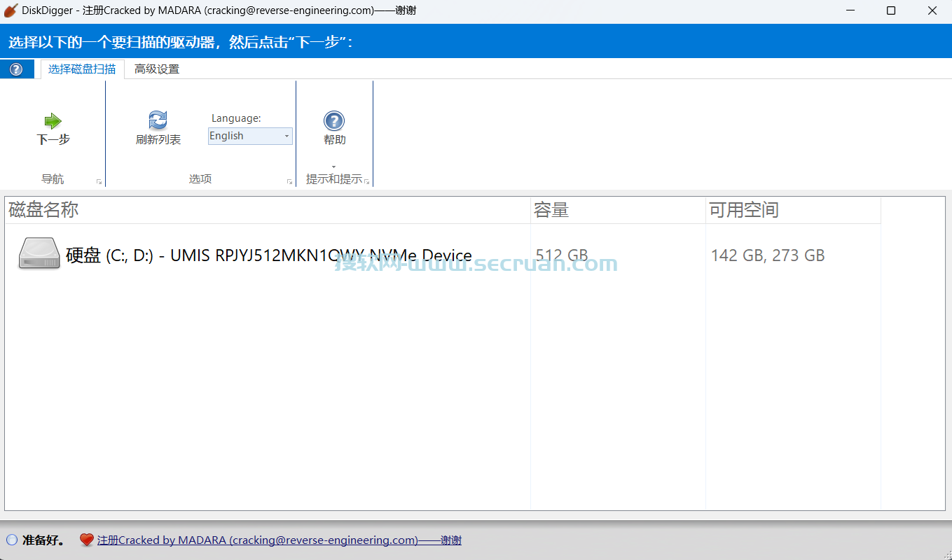Click the 142 GB, 273 GB free space value
Viewport: 952px width, 560px height.
click(768, 255)
